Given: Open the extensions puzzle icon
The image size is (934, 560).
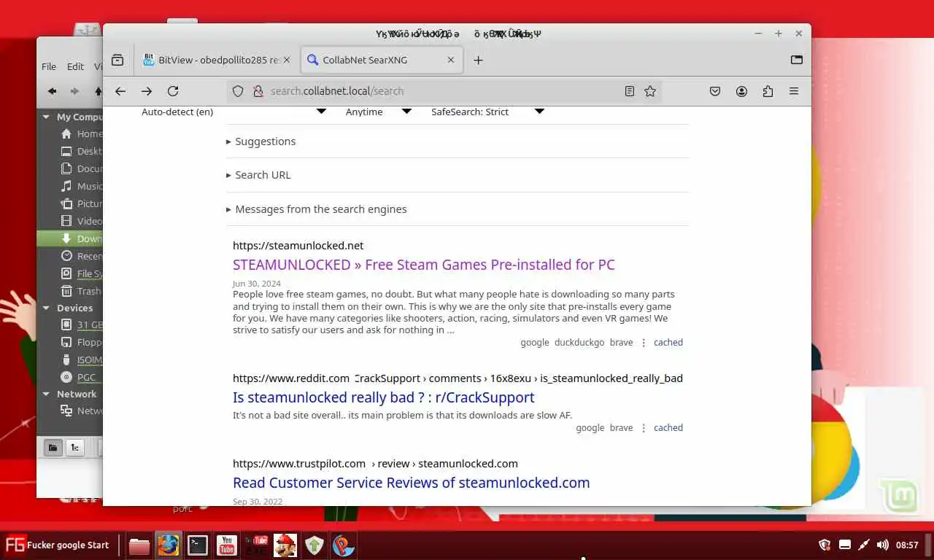Looking at the screenshot, I should tap(768, 91).
